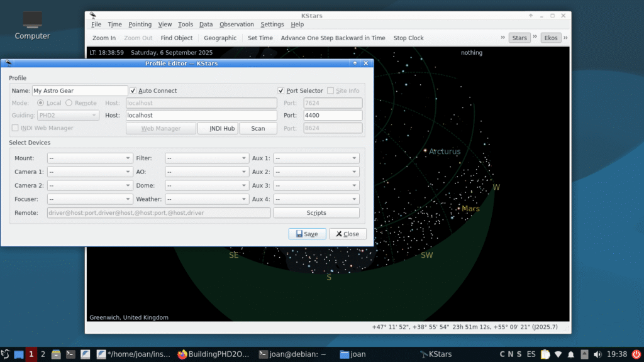Toggle the Auto Connect checkbox

(x=133, y=91)
